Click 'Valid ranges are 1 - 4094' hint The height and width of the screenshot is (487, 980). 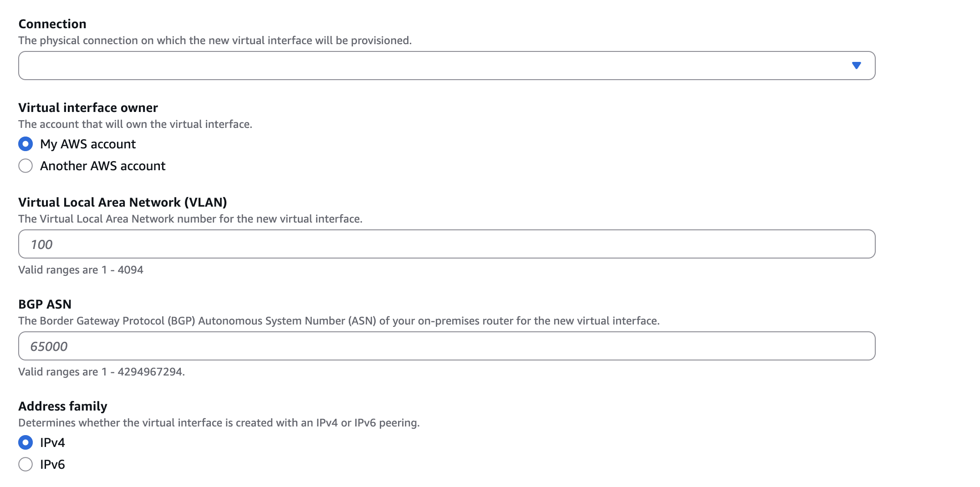81,270
